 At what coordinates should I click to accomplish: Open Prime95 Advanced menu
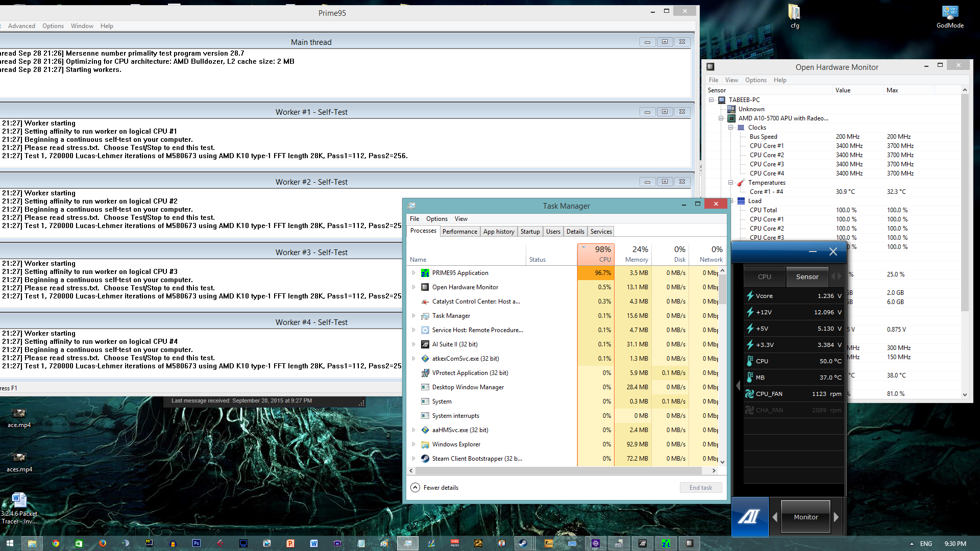click(x=21, y=26)
